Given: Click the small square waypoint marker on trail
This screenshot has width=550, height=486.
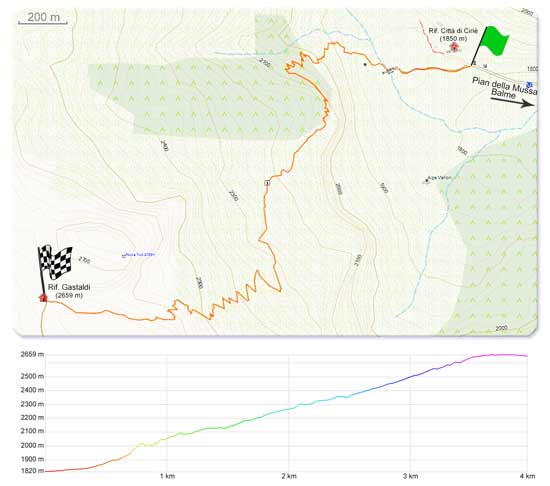Looking at the screenshot, I should 268,182.
